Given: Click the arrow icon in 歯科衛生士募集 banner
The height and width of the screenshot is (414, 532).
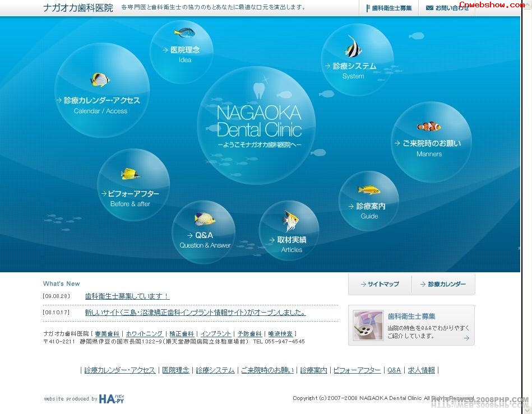Looking at the screenshot, I should click(x=466, y=338).
